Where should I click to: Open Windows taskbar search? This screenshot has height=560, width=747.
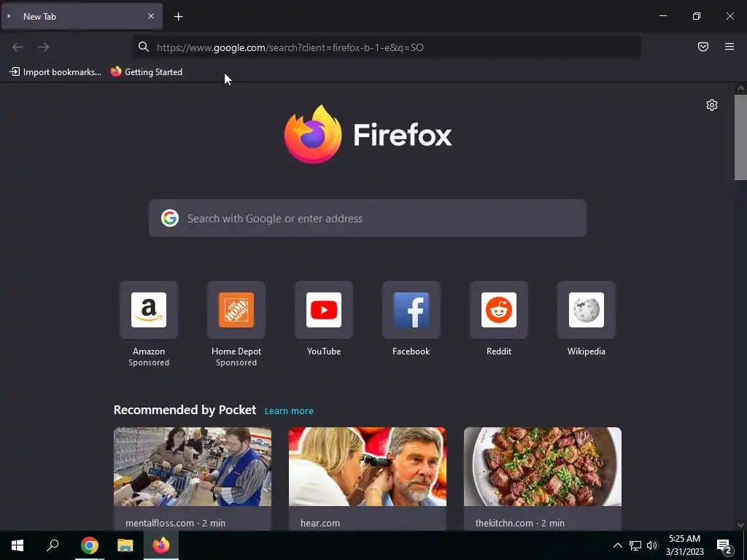53,545
